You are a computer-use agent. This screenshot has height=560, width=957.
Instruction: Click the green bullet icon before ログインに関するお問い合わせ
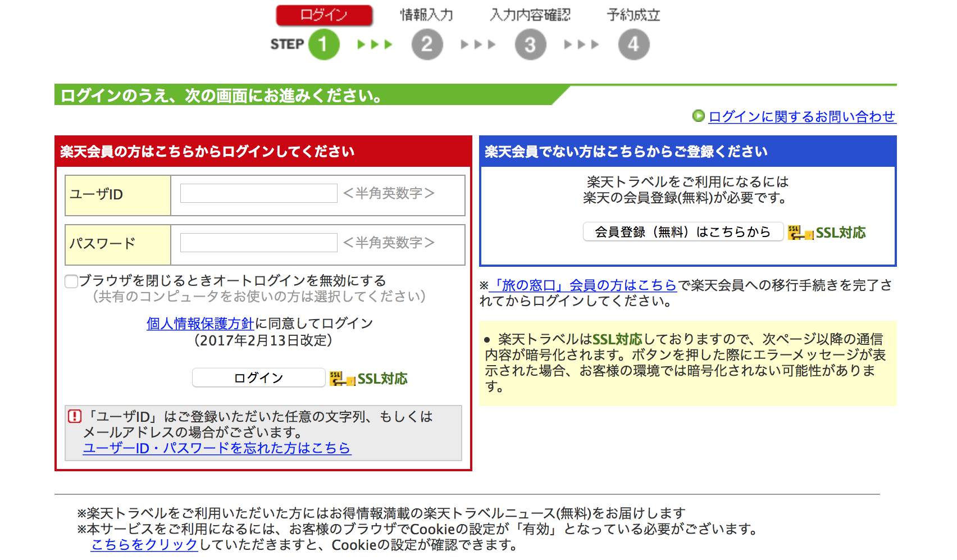[x=698, y=116]
